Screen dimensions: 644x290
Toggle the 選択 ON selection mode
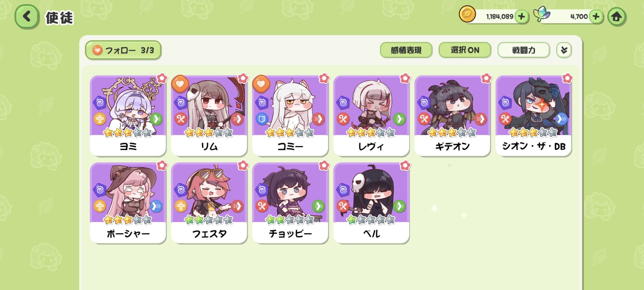[465, 50]
